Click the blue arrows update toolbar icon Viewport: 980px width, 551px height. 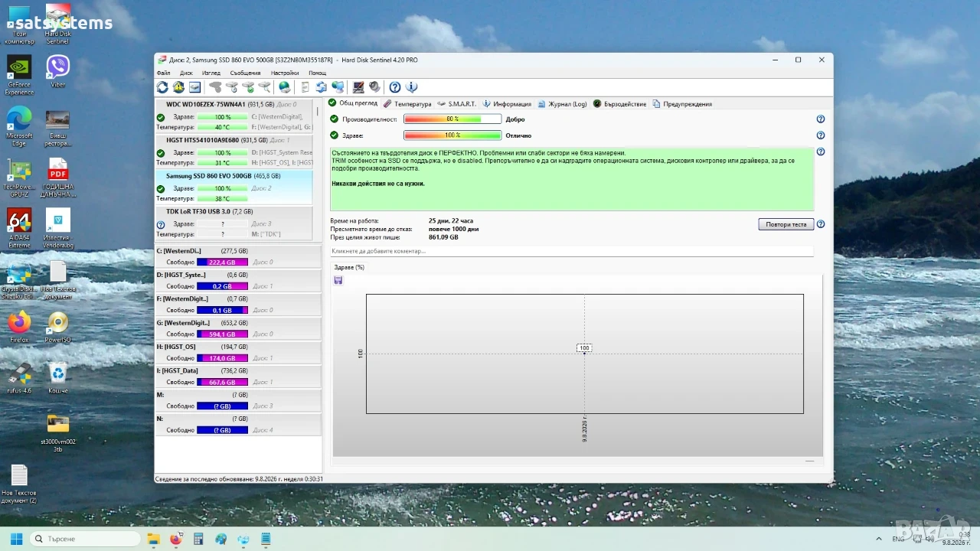pos(322,87)
